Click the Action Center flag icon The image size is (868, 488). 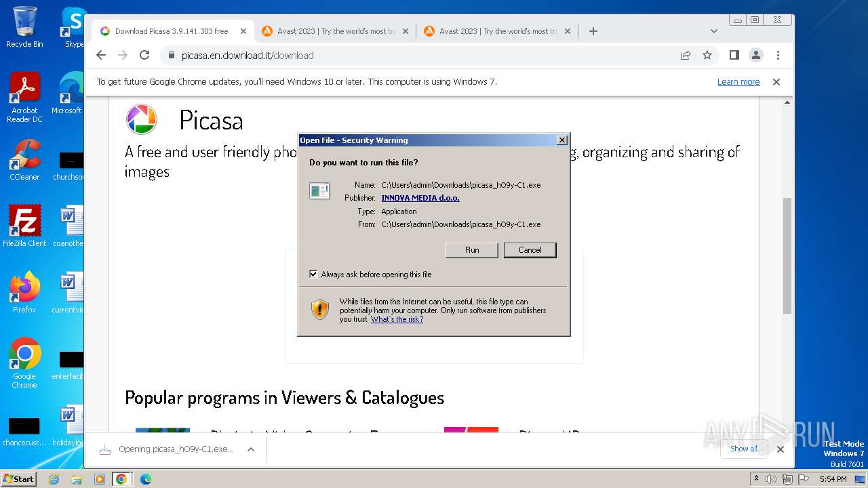pyautogui.click(x=802, y=479)
